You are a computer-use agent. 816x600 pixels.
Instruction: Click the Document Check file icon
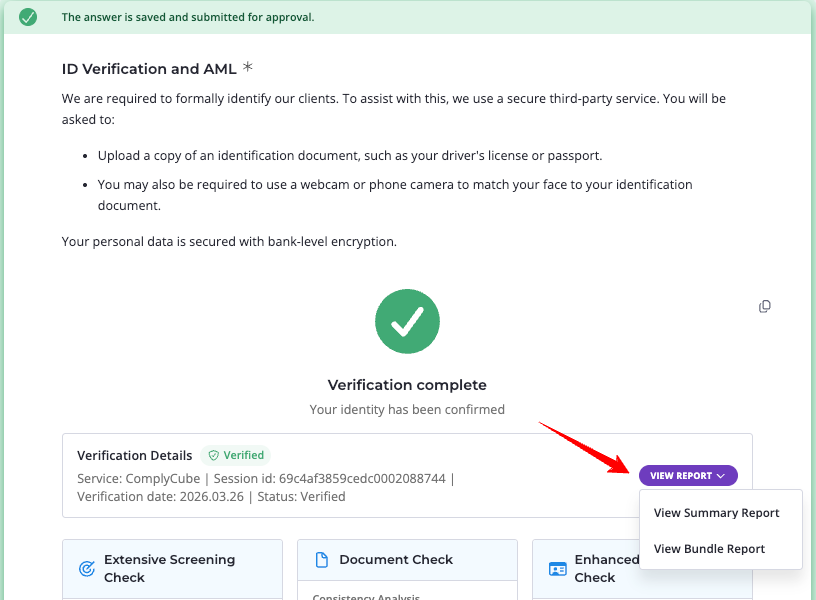(x=322, y=560)
